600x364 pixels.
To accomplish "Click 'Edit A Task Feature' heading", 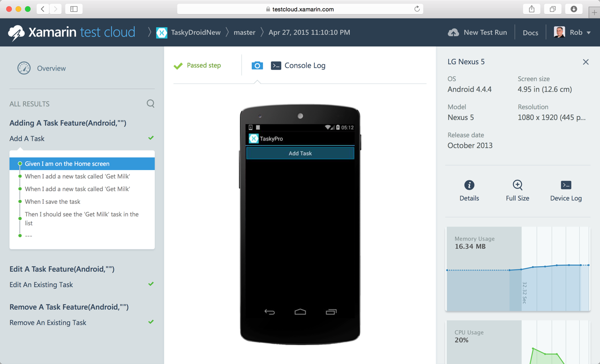I will click(x=62, y=269).
